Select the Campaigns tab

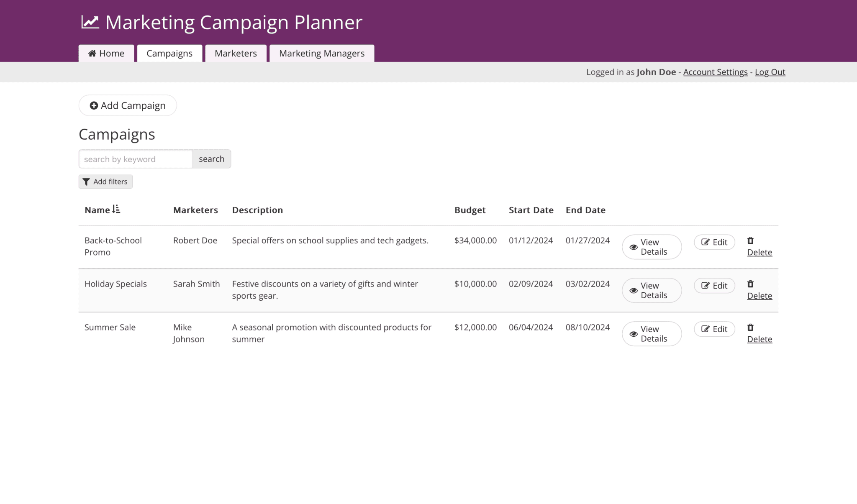(169, 53)
